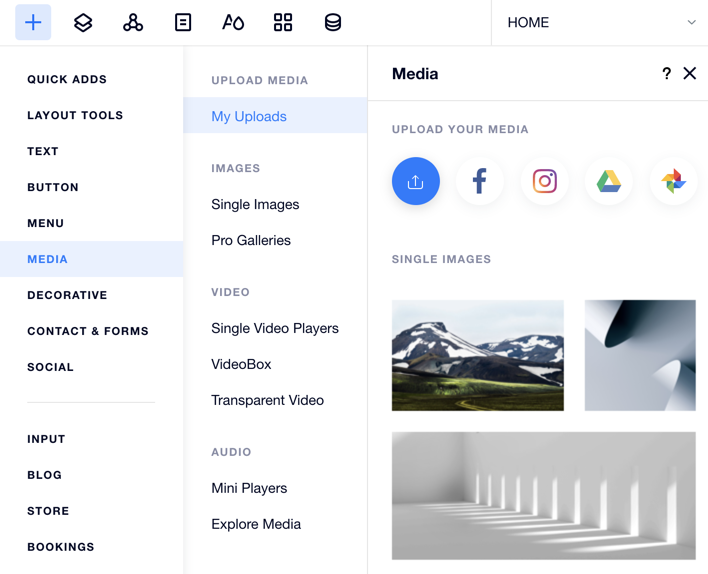Open Transparent Video subcategory
The height and width of the screenshot is (574, 708).
pos(267,400)
